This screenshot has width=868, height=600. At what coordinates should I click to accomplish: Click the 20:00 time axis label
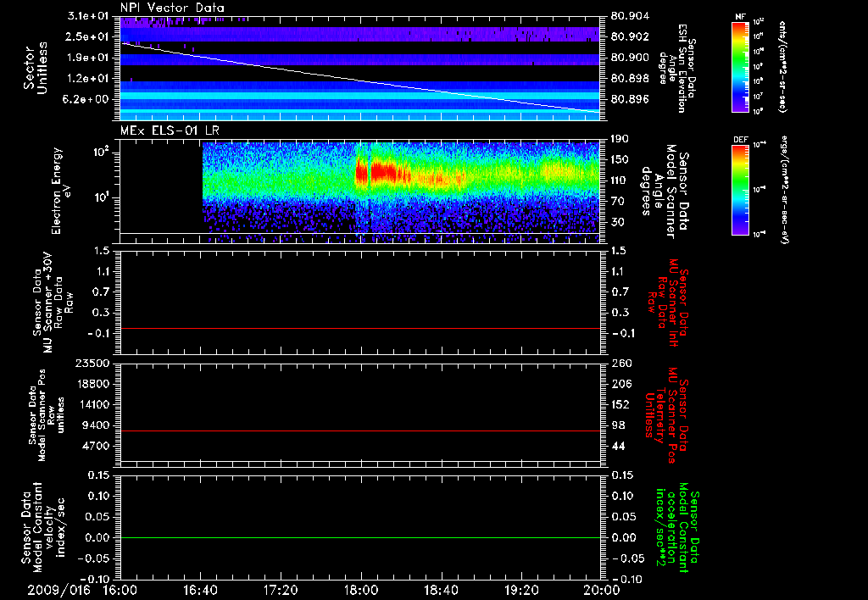[x=602, y=591]
